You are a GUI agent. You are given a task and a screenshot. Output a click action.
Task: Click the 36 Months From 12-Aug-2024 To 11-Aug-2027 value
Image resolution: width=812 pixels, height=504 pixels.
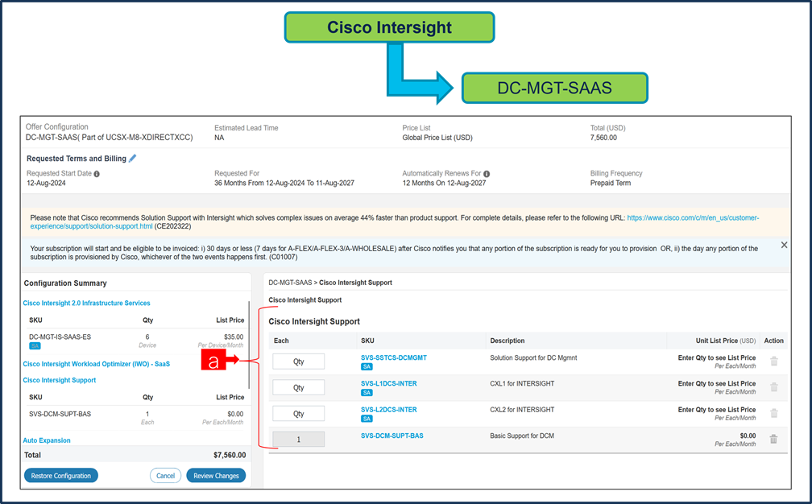click(x=284, y=184)
